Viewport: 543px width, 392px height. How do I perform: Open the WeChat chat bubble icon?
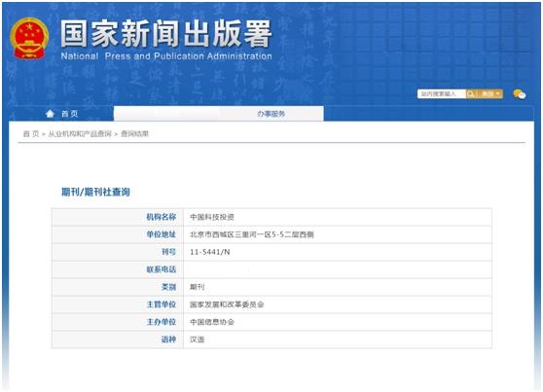[519, 94]
